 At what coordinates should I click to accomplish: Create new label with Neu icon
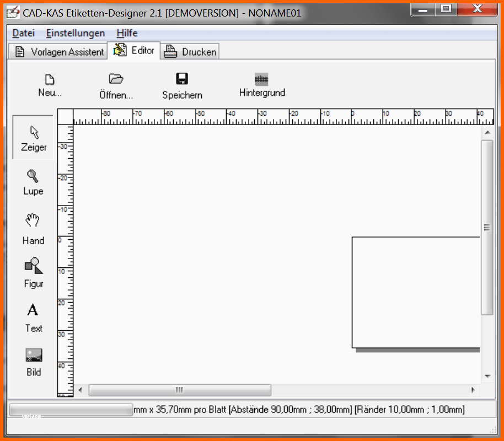click(50, 85)
